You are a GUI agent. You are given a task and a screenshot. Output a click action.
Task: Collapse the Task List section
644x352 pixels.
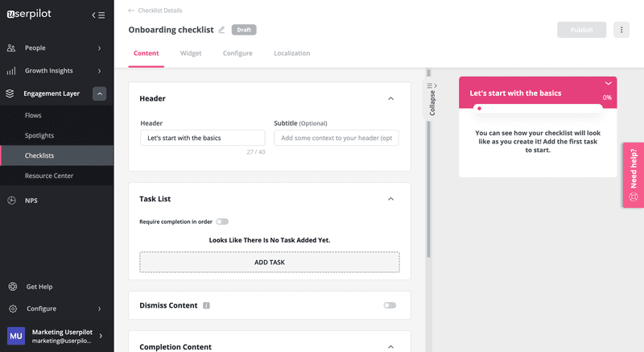390,199
